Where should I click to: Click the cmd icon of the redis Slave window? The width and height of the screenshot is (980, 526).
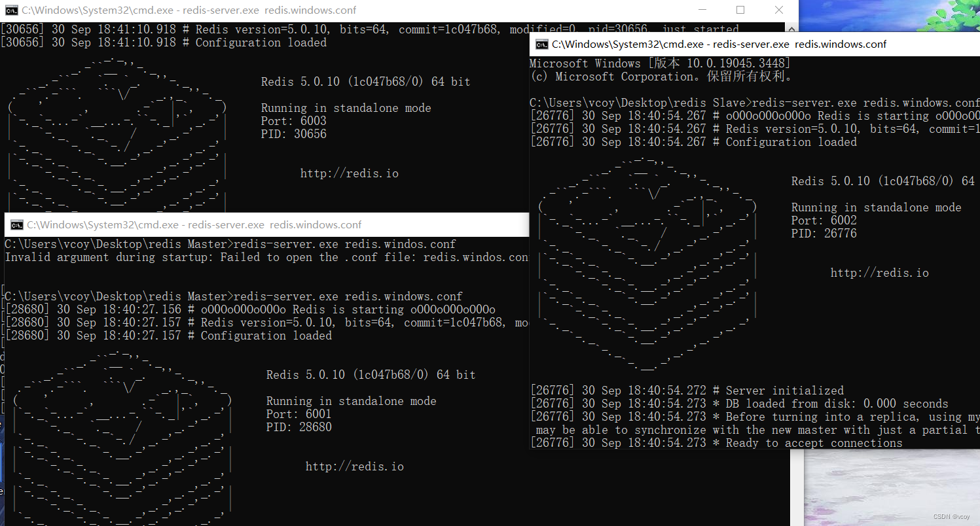[541, 44]
